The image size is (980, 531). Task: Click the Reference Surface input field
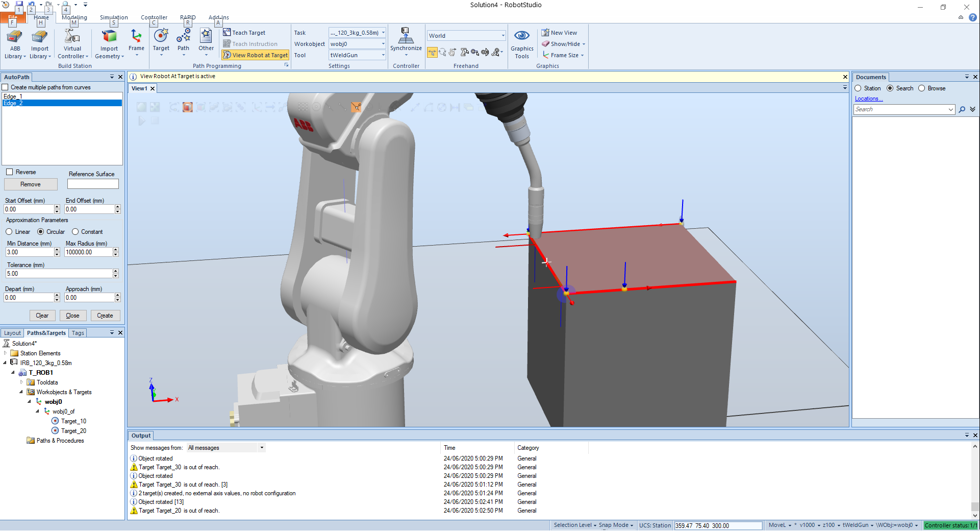pyautogui.click(x=93, y=184)
